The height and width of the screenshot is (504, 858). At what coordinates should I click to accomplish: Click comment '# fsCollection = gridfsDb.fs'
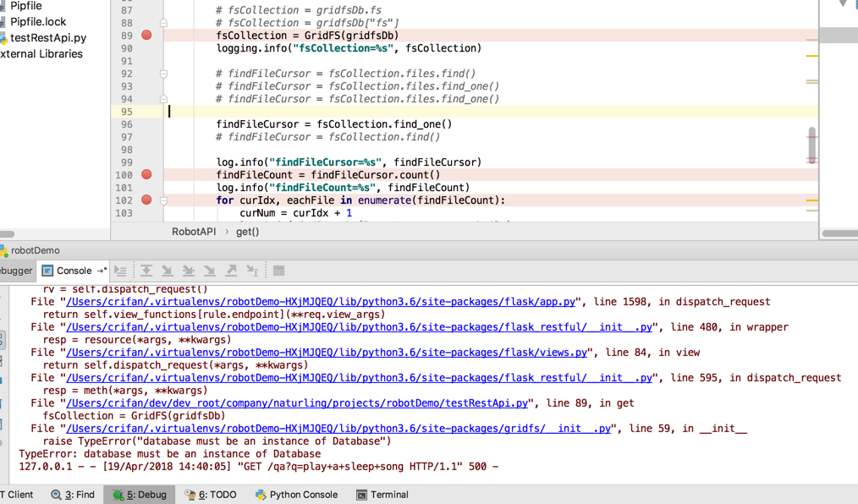pos(299,10)
